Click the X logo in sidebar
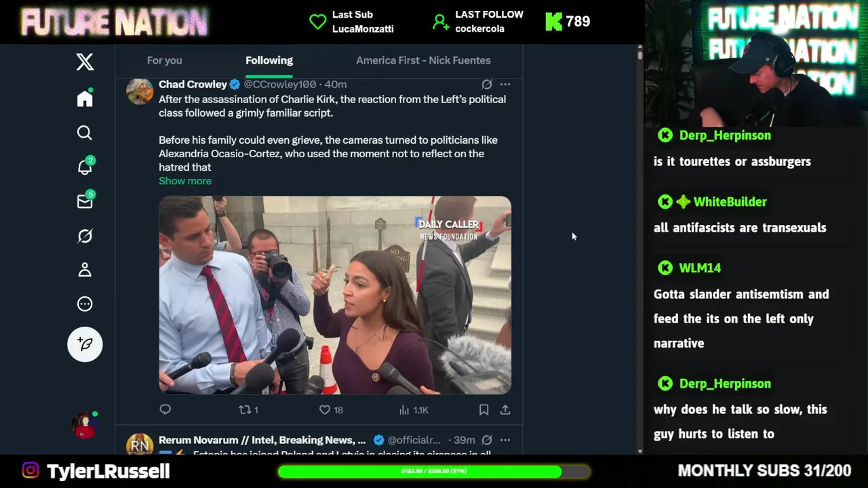This screenshot has width=868, height=488. click(85, 62)
